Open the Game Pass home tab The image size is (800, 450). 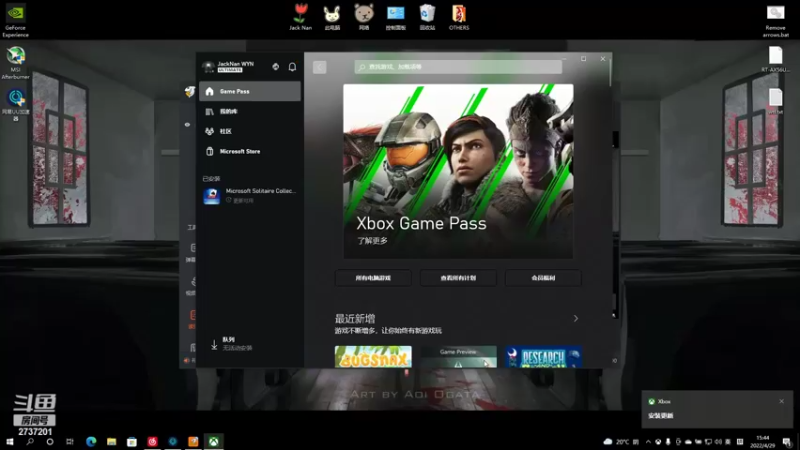[x=249, y=91]
